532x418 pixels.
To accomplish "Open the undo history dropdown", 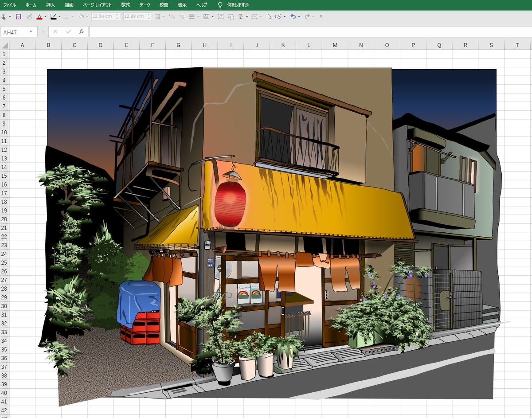I will pos(299,16).
